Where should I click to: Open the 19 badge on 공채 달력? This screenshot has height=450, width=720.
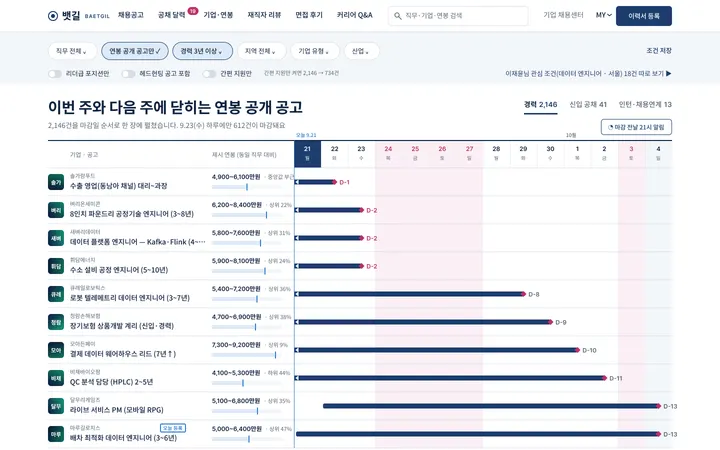click(193, 11)
